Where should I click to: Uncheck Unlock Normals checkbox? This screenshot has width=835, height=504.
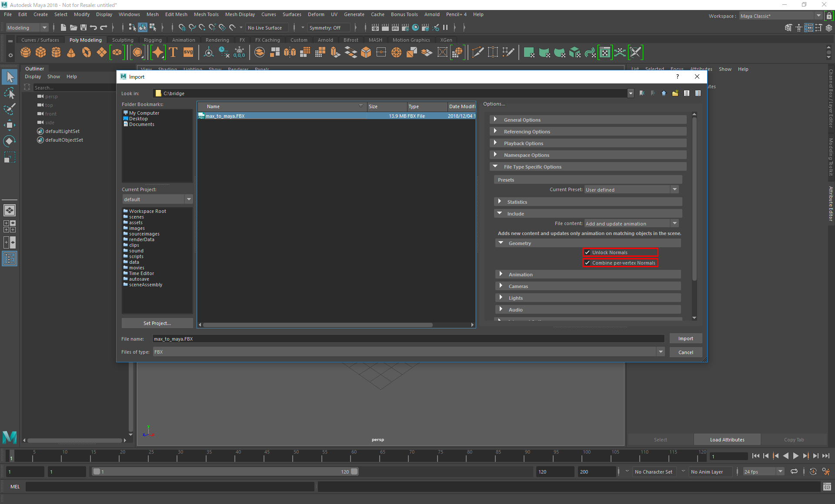click(x=588, y=252)
